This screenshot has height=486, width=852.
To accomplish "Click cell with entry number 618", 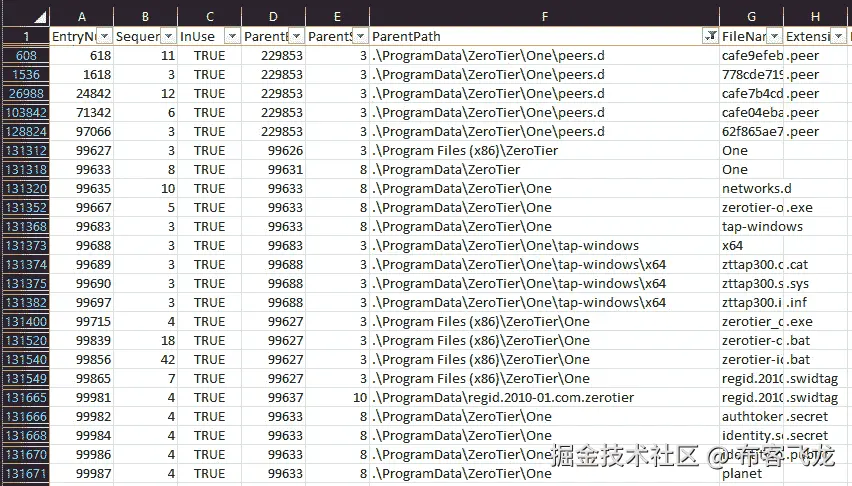I will pyautogui.click(x=82, y=55).
